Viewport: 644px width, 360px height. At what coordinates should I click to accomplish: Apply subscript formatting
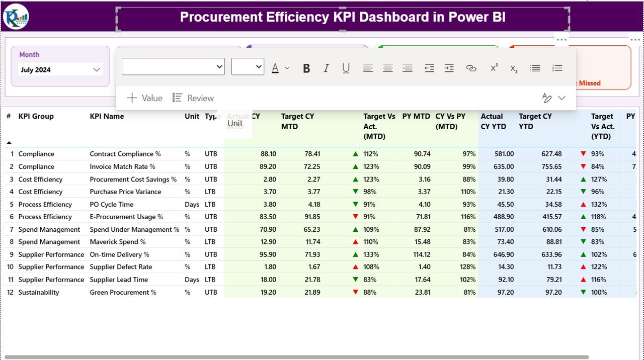pos(514,69)
